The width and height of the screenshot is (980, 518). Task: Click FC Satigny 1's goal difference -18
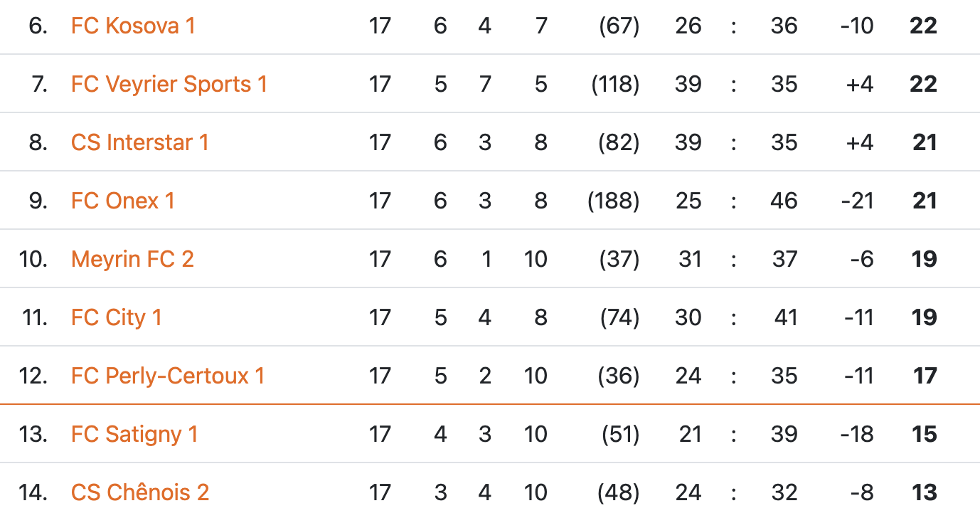click(857, 435)
